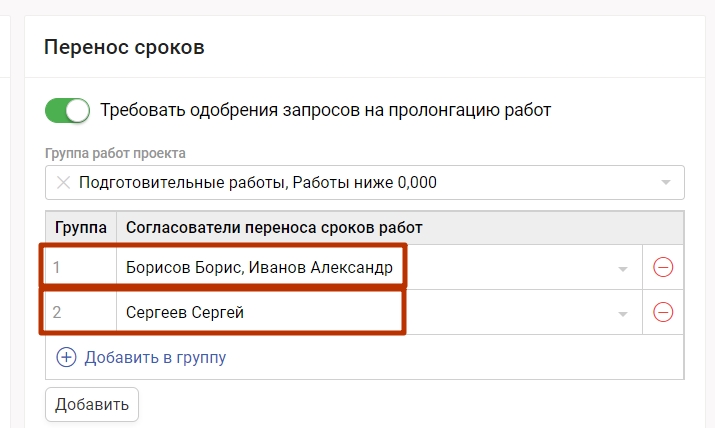Click the 'Перенос сроков' section heading
The width and height of the screenshot is (715, 428).
pos(124,46)
